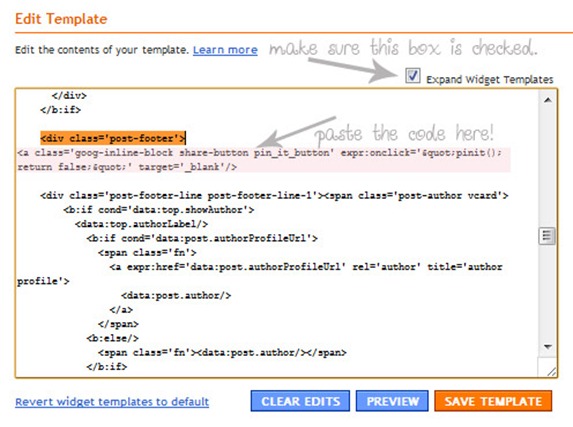Click the Preview button

(x=392, y=401)
